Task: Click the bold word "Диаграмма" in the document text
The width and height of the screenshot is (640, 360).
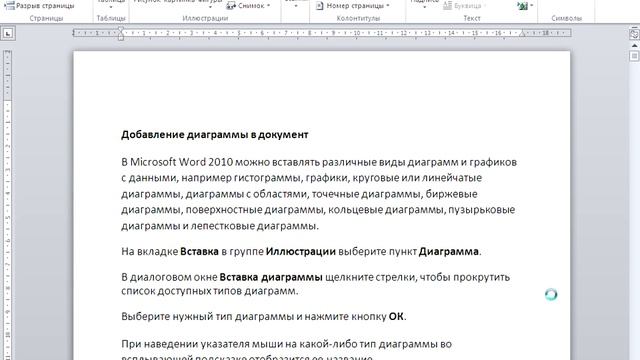Action: click(449, 251)
